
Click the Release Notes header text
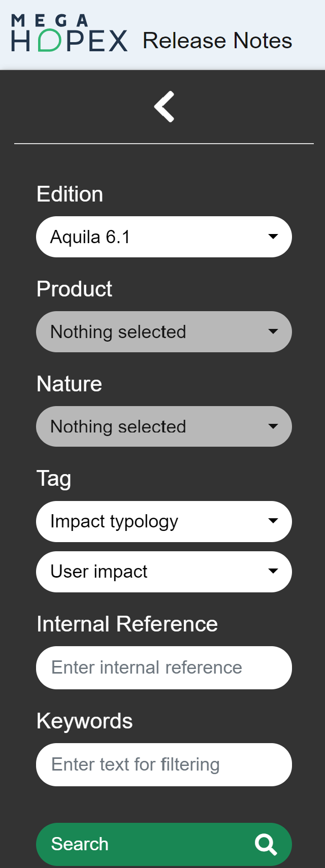217,40
